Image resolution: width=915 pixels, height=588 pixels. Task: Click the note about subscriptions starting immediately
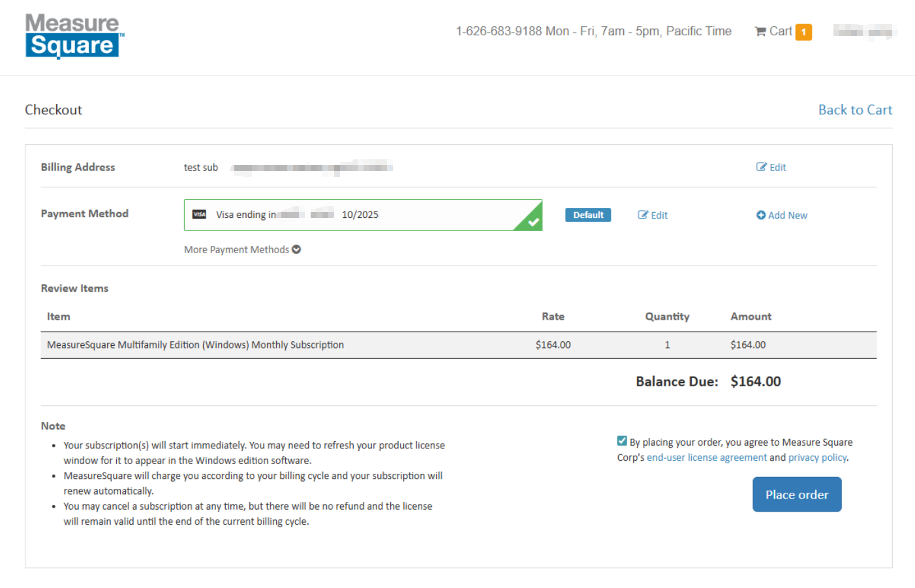pyautogui.click(x=254, y=453)
